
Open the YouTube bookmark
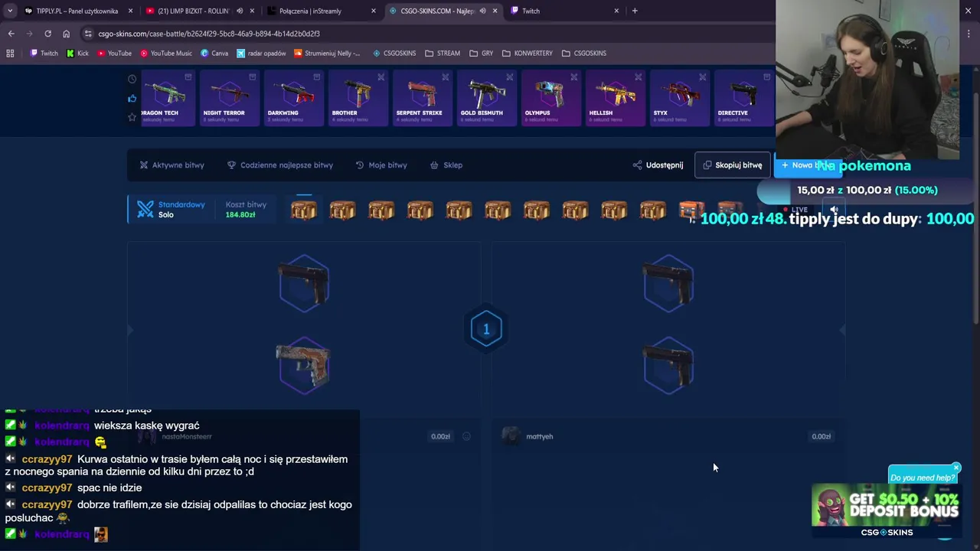[114, 54]
